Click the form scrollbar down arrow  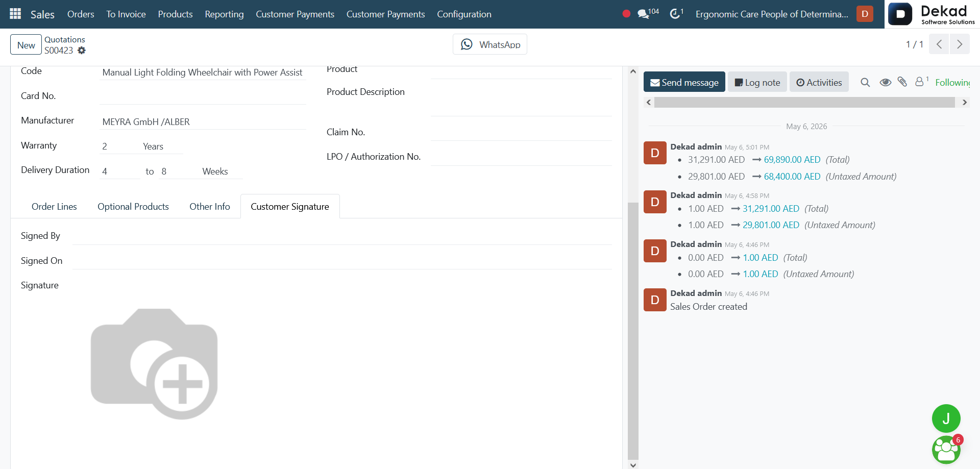pos(633,465)
